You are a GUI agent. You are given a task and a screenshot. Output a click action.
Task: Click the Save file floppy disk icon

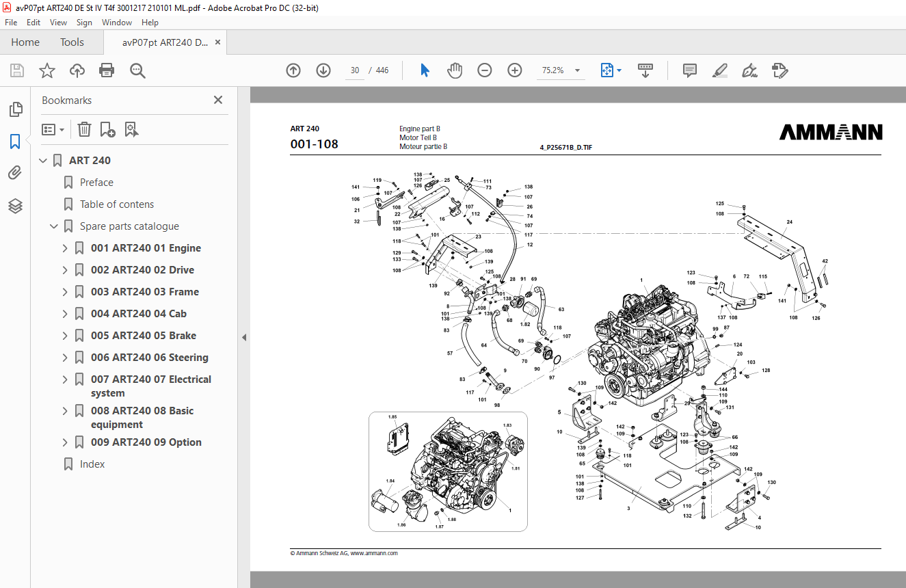[17, 70]
